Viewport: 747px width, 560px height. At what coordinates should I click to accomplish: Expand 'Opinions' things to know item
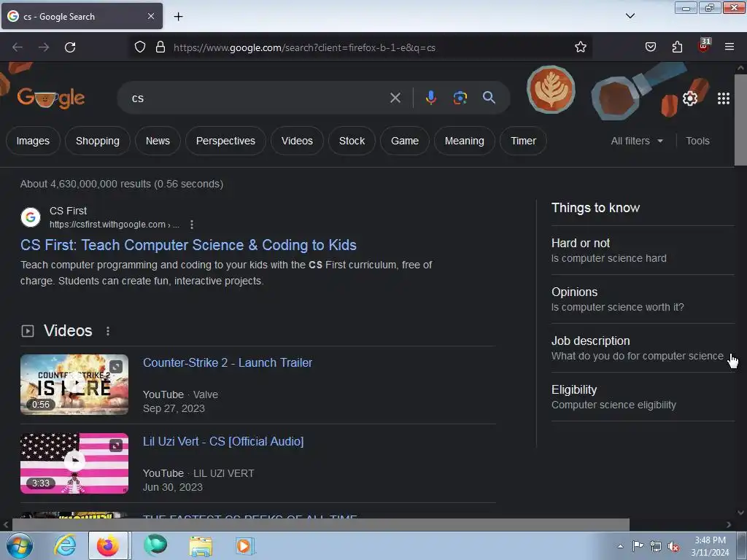coord(643,299)
